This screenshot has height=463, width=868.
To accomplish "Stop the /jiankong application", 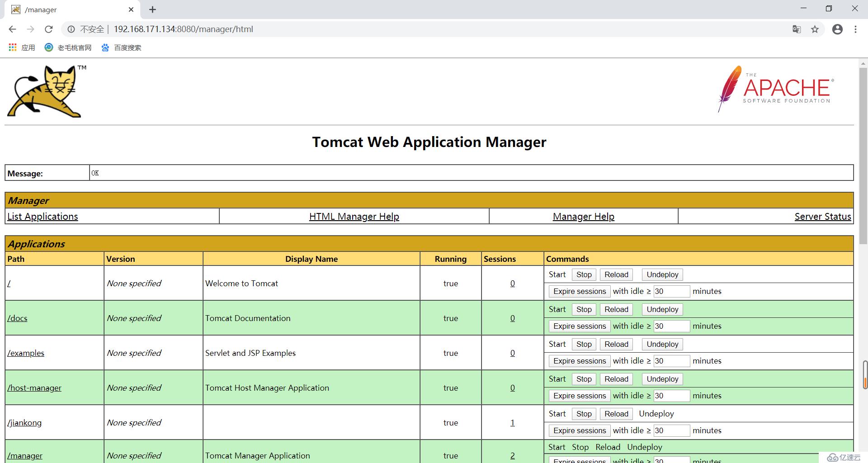I will [584, 414].
